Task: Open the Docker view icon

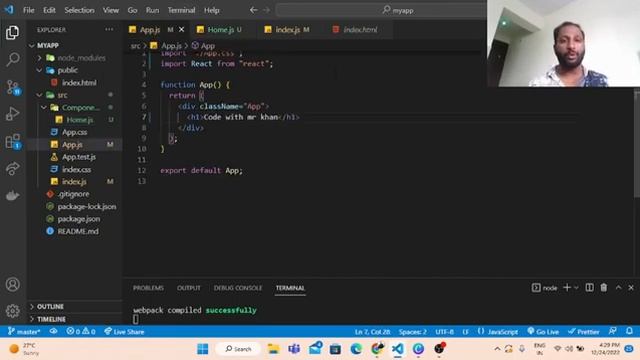Action: click(13, 196)
